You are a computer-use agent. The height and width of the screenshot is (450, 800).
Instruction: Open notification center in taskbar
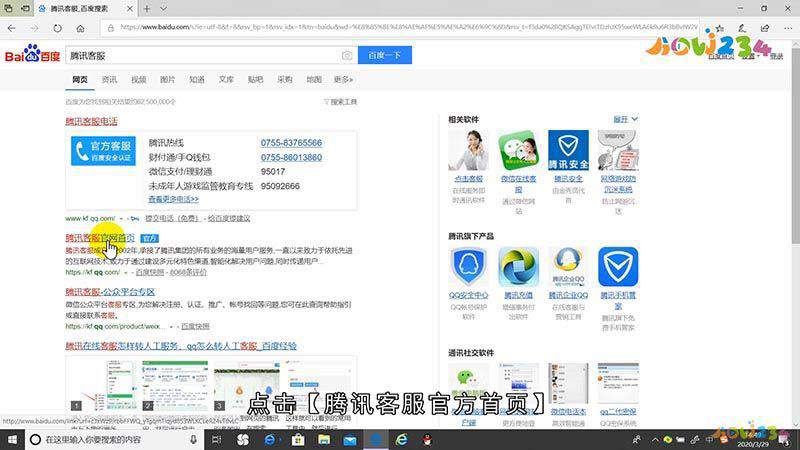pos(784,439)
